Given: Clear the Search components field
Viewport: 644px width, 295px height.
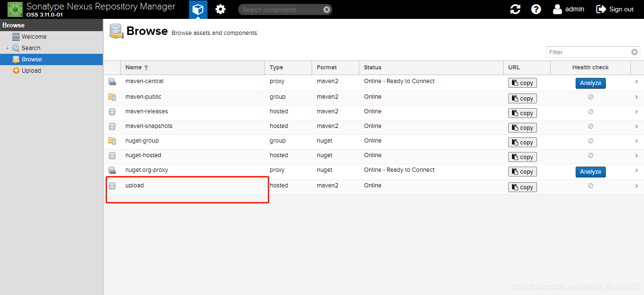Looking at the screenshot, I should [327, 9].
